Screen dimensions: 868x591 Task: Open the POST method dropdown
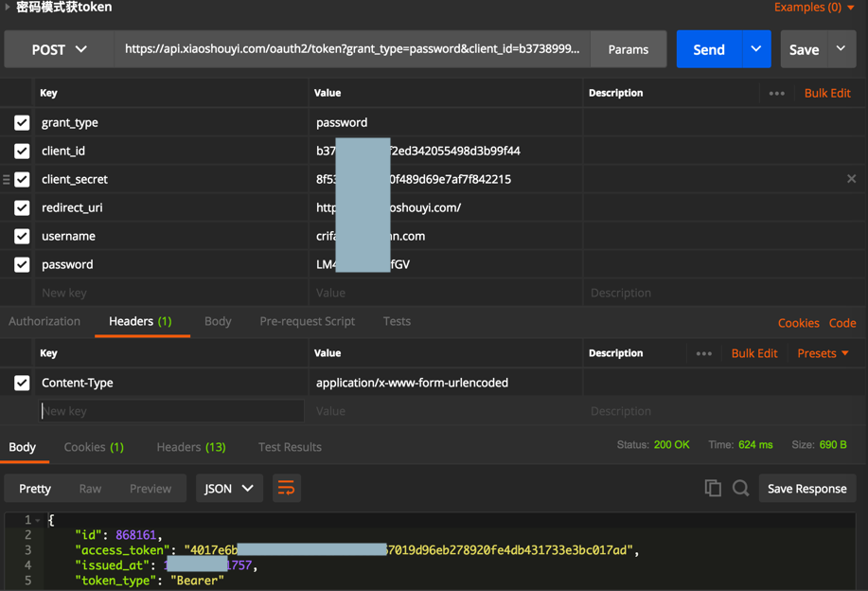[x=60, y=49]
